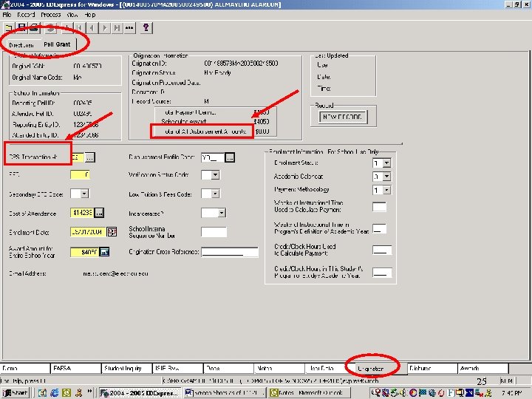Click the Show Desktop quick launch icon
Viewport: 532px width, 399px height.
42,393
